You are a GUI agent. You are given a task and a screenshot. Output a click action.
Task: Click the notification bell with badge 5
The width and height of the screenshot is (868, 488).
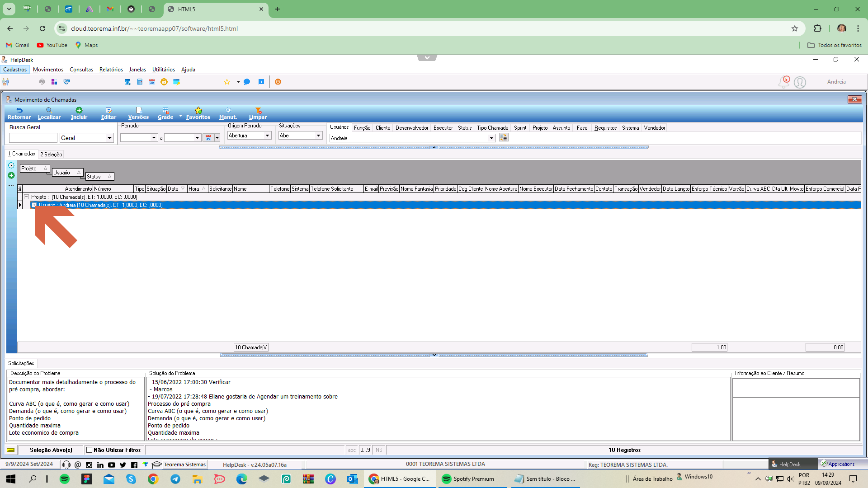coord(783,82)
